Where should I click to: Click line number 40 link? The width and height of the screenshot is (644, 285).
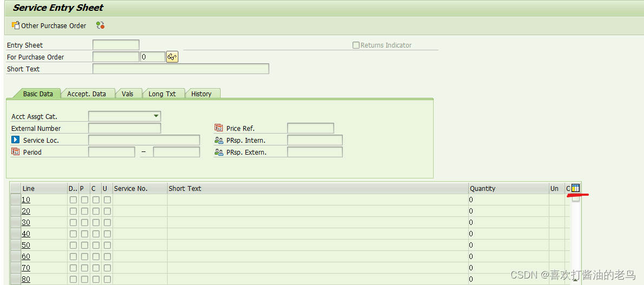click(x=26, y=234)
